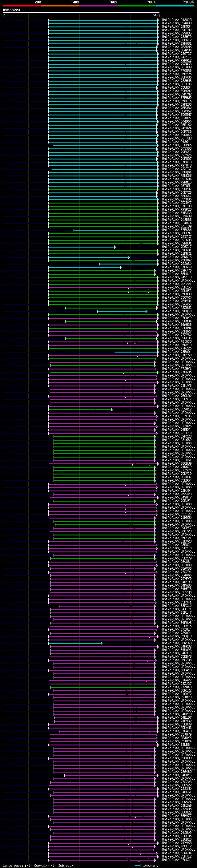Image resolution: width=197 pixels, height=868 pixels.
Task: Select the query name AV538224
Action: (x=11, y=10)
